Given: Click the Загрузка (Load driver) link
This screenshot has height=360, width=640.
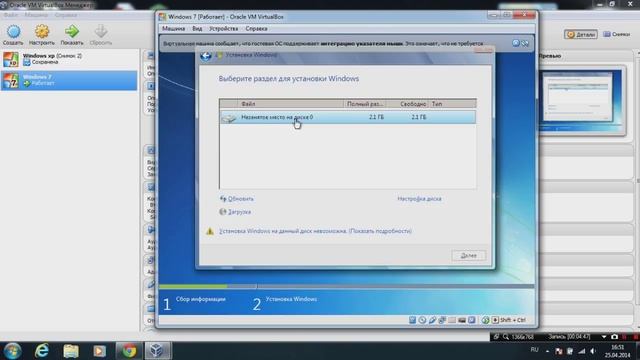Looking at the screenshot, I should tap(235, 212).
